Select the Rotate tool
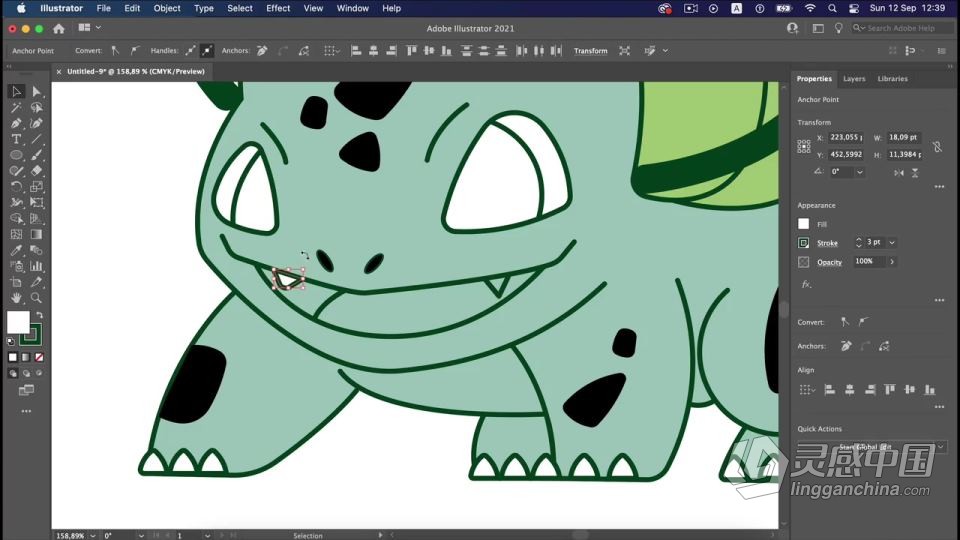Viewport: 960px width, 540px height. [x=17, y=187]
